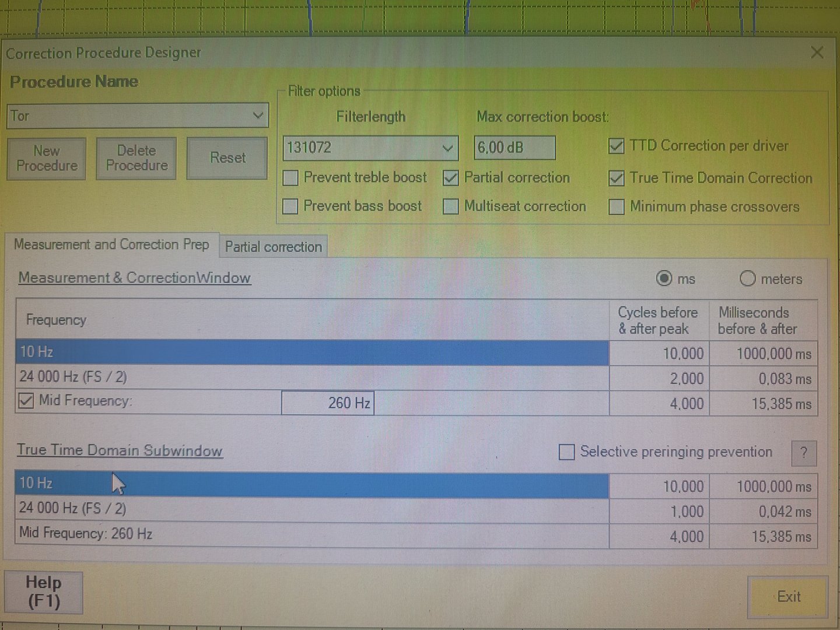Select 24 000 Hz row in Measurement window
This screenshot has width=840, height=630.
click(x=313, y=377)
